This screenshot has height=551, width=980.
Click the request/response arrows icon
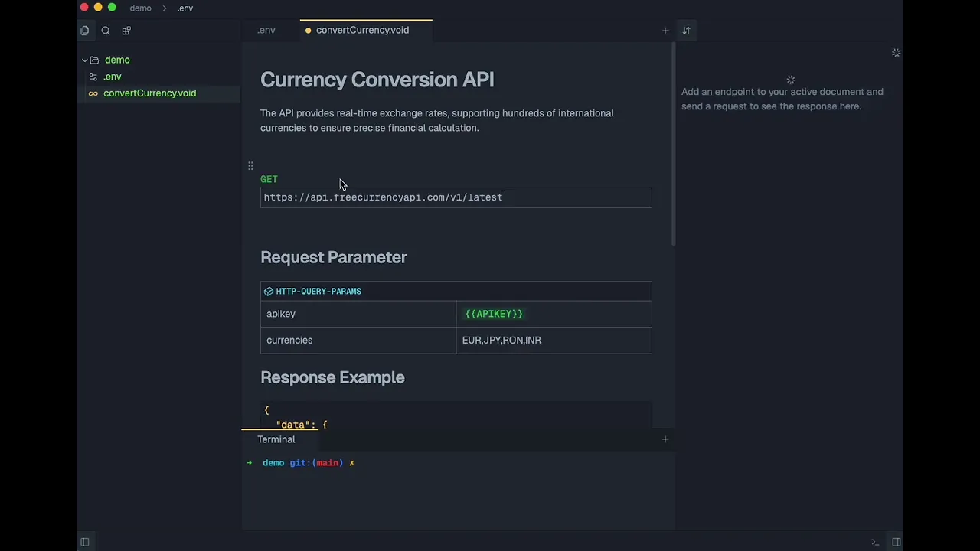686,31
